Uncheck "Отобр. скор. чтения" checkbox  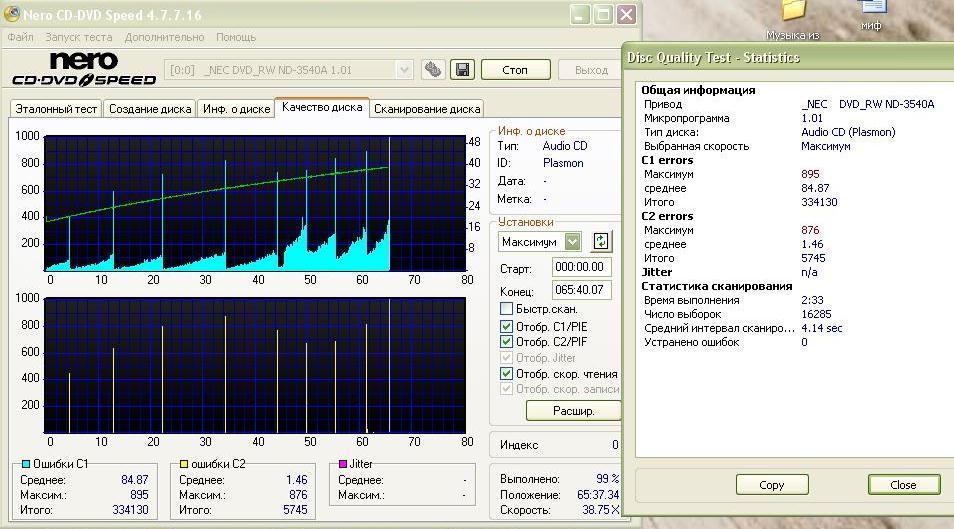[x=507, y=374]
